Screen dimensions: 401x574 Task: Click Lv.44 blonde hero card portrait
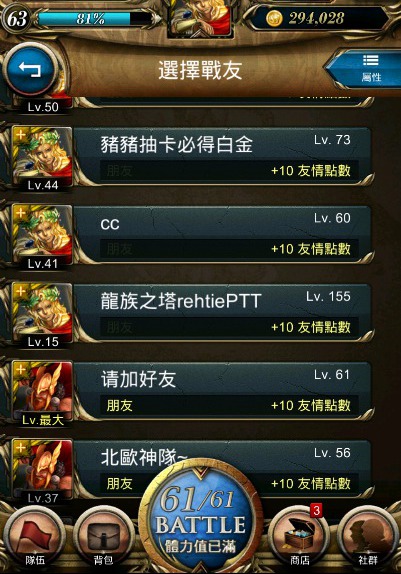(42, 157)
